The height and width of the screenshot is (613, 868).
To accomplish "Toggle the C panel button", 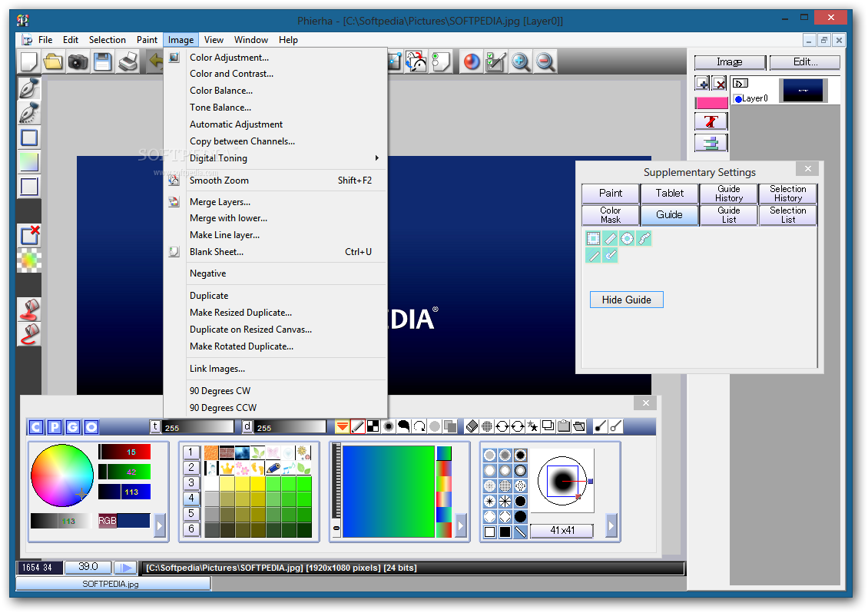I will (x=36, y=426).
